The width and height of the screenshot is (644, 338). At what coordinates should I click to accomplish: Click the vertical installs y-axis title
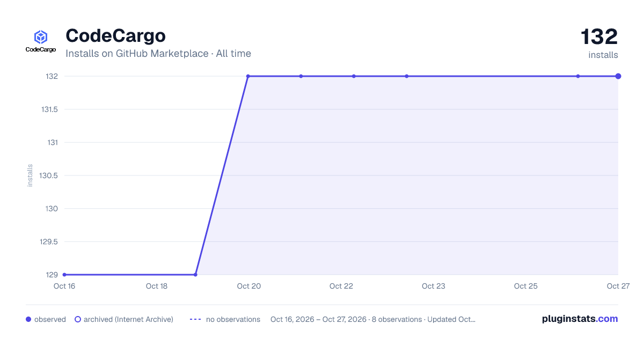coord(30,175)
